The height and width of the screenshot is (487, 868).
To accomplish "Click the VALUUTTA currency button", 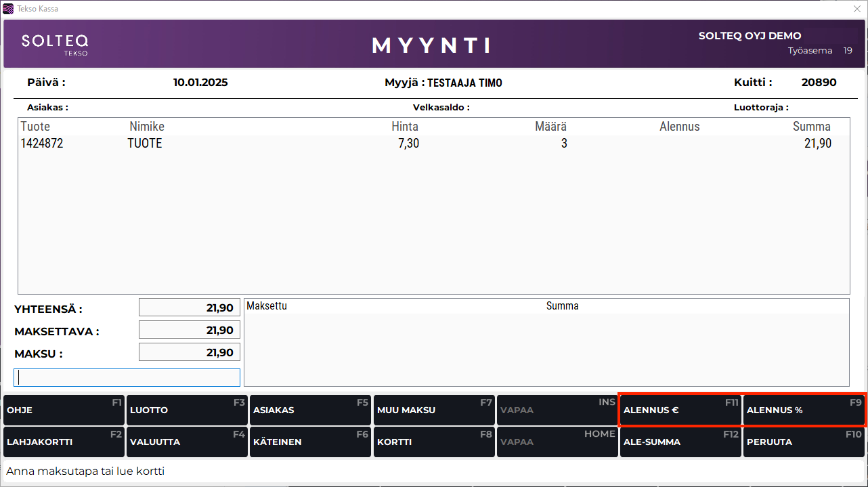I will (x=186, y=442).
